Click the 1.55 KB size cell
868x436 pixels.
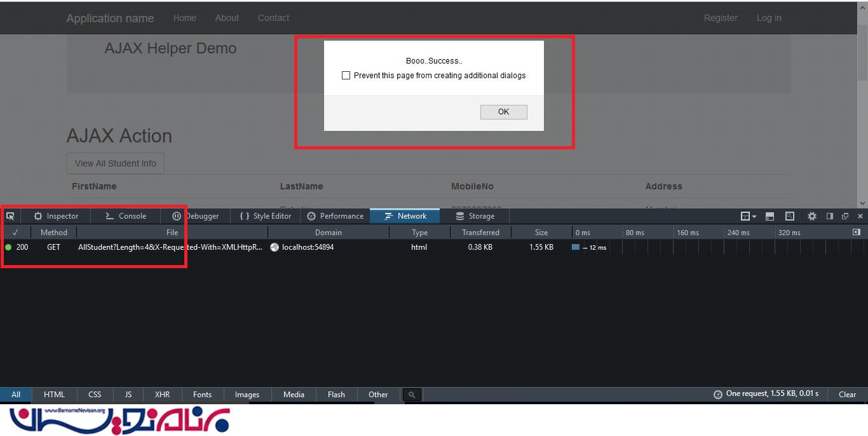point(541,247)
